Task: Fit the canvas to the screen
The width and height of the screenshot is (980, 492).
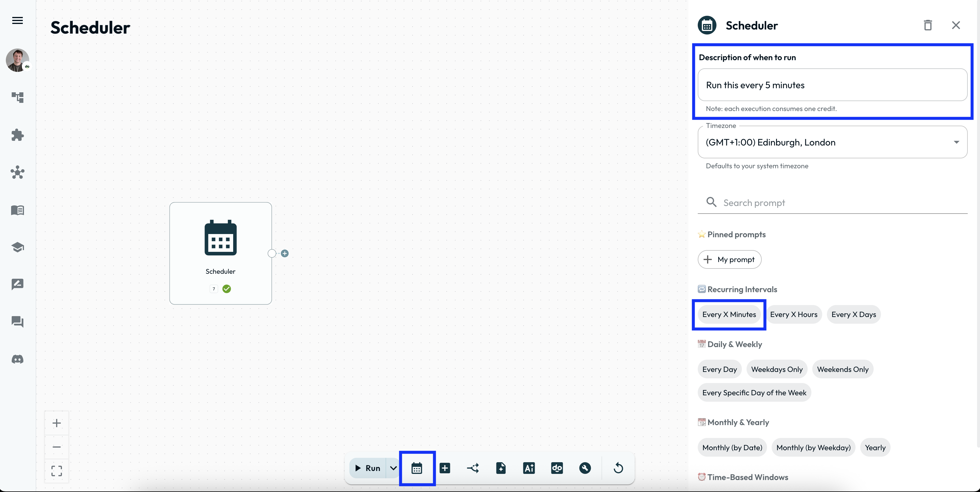Action: (x=57, y=471)
